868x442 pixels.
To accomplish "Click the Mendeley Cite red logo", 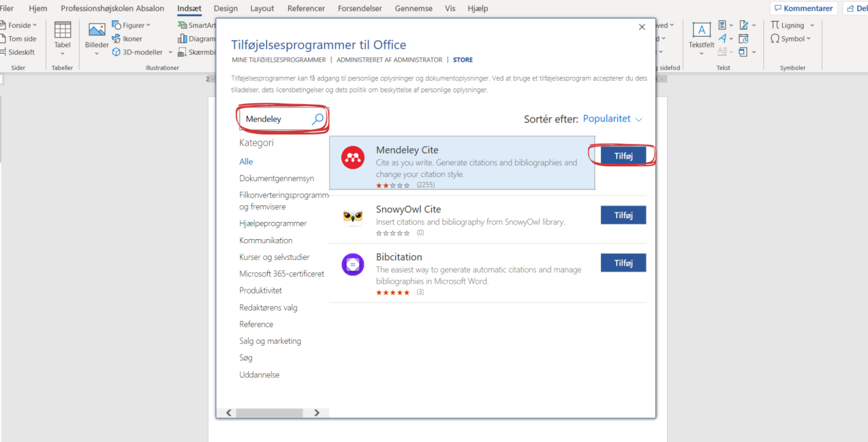I will point(353,158).
